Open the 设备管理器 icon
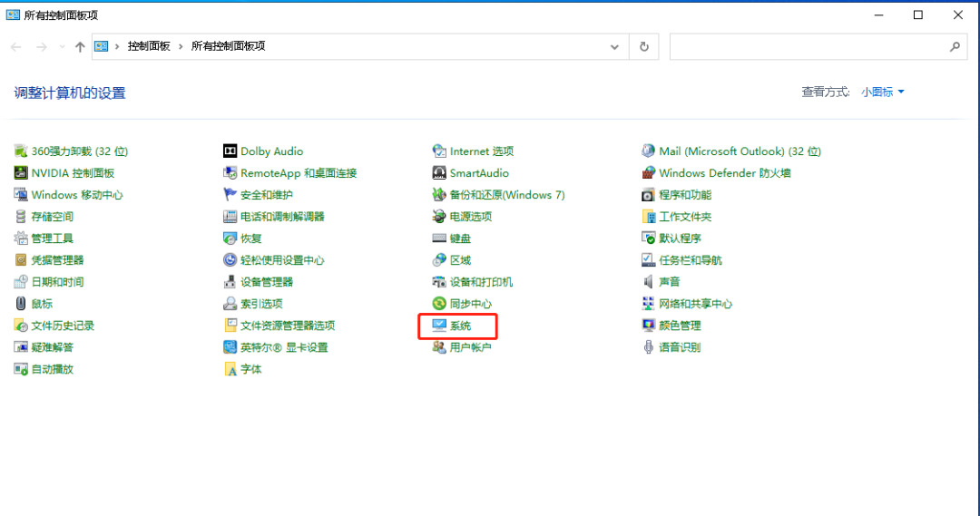The image size is (980, 516). [x=230, y=282]
